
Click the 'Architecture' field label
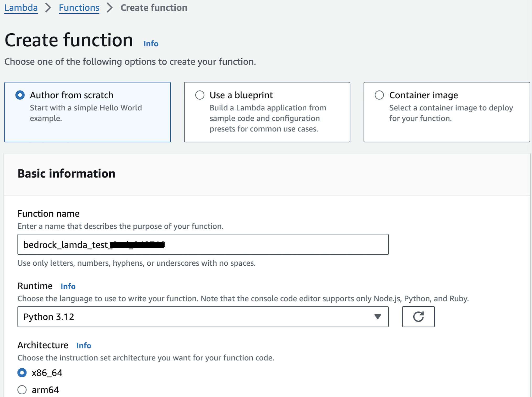click(x=43, y=345)
